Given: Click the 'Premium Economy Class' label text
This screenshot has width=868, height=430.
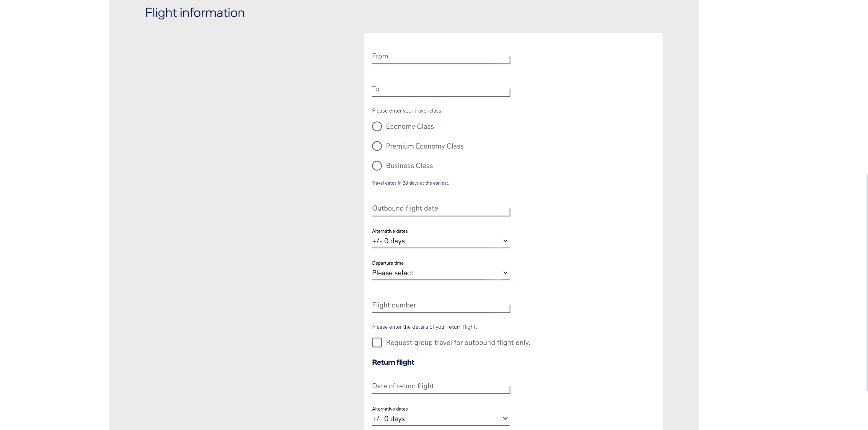Looking at the screenshot, I should click(425, 146).
